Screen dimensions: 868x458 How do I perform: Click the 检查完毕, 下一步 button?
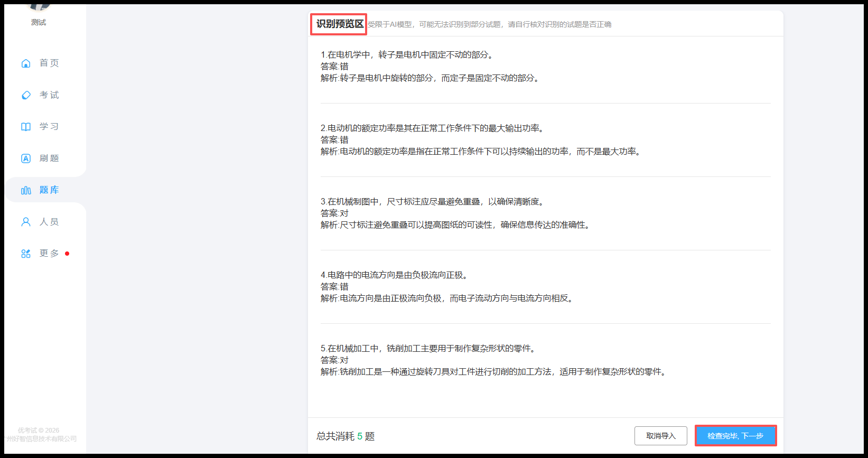click(735, 436)
